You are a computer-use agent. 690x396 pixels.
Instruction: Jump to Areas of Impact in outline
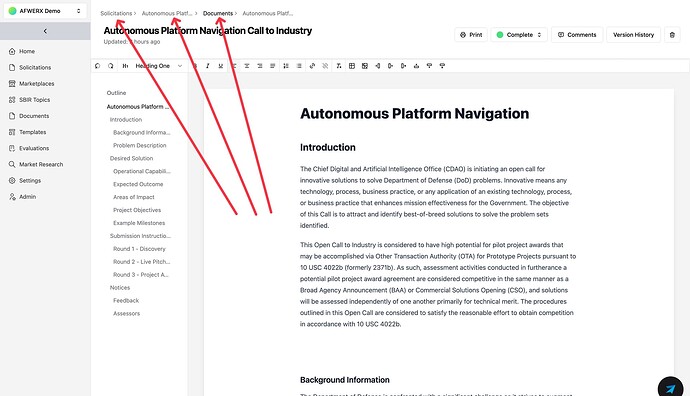coord(134,197)
